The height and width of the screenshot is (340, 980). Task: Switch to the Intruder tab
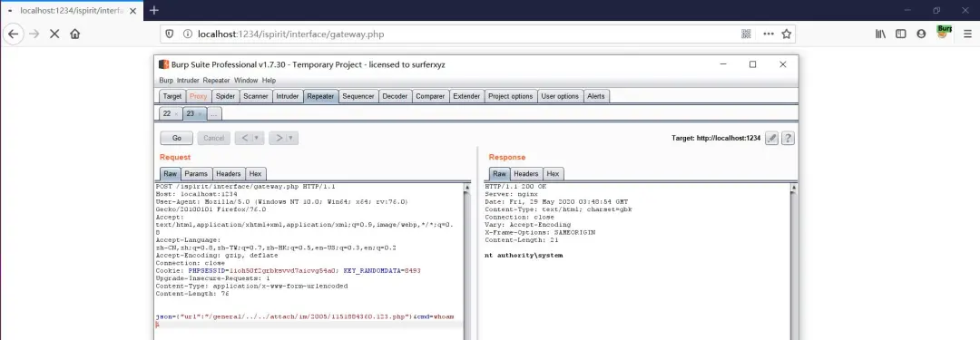288,96
